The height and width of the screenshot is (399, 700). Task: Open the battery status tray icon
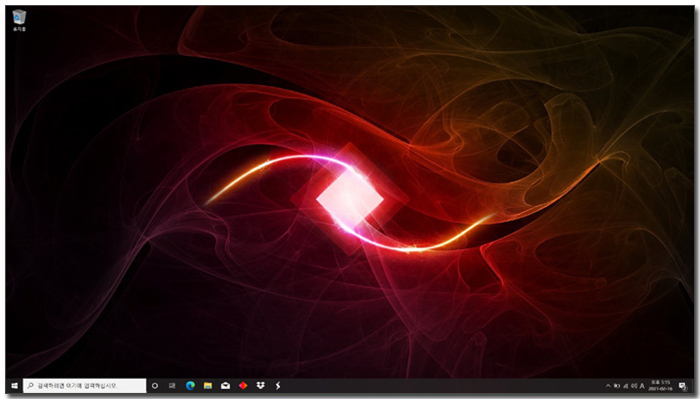tap(617, 386)
